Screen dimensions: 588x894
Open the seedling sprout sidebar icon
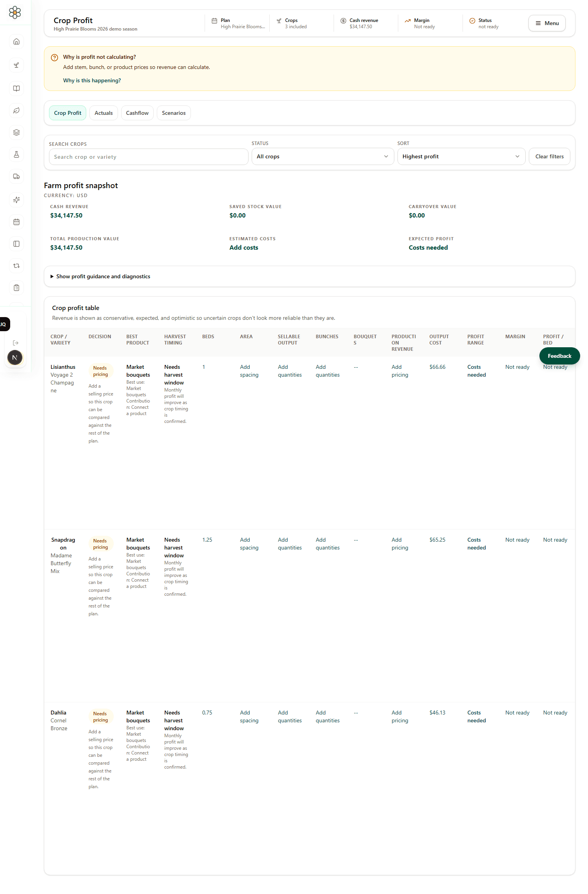16,65
